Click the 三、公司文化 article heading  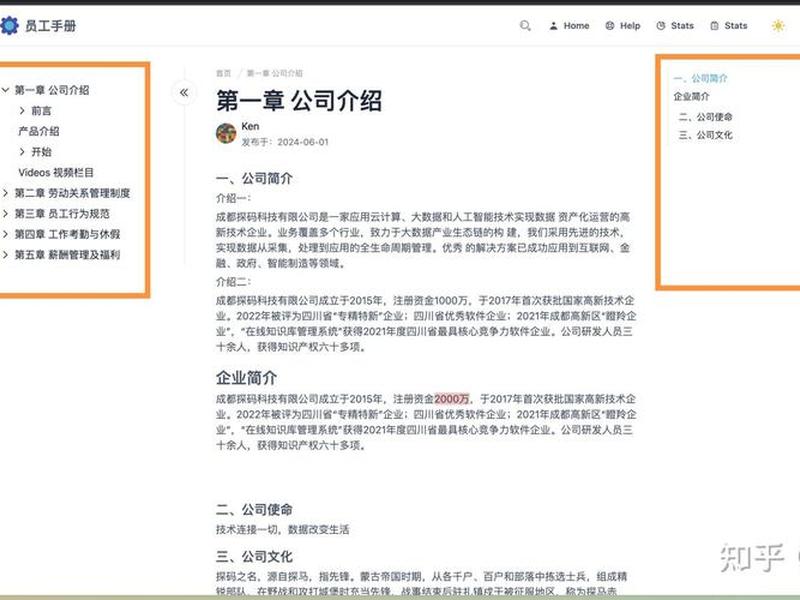click(254, 557)
